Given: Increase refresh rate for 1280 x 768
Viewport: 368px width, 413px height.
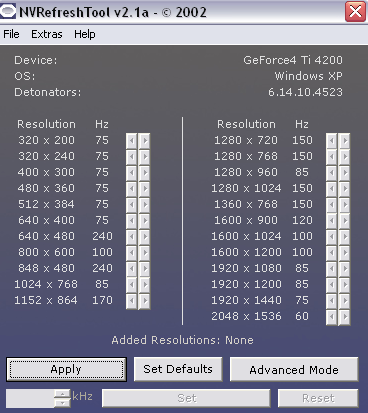Looking at the screenshot, I should click(x=344, y=157).
